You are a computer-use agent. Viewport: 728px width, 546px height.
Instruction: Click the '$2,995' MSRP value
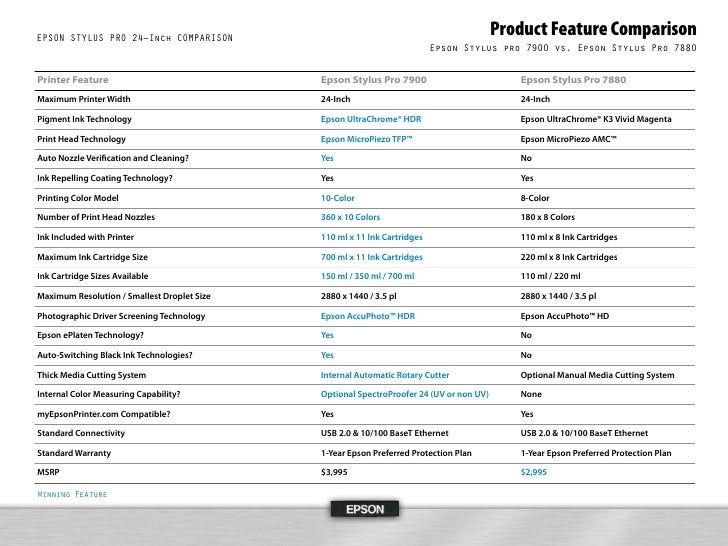pyautogui.click(x=534, y=472)
